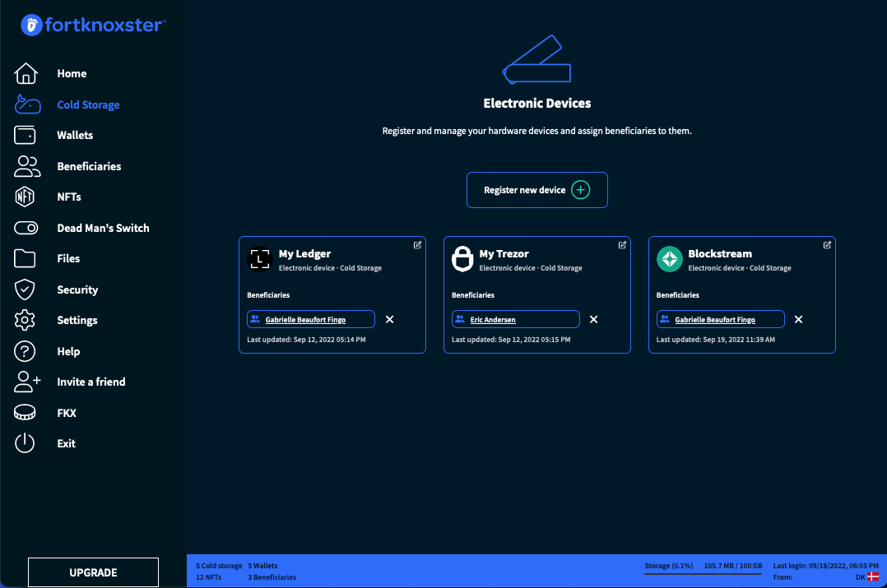Click the Wallets wallet icon
This screenshot has width=887, height=588.
pyautogui.click(x=25, y=135)
